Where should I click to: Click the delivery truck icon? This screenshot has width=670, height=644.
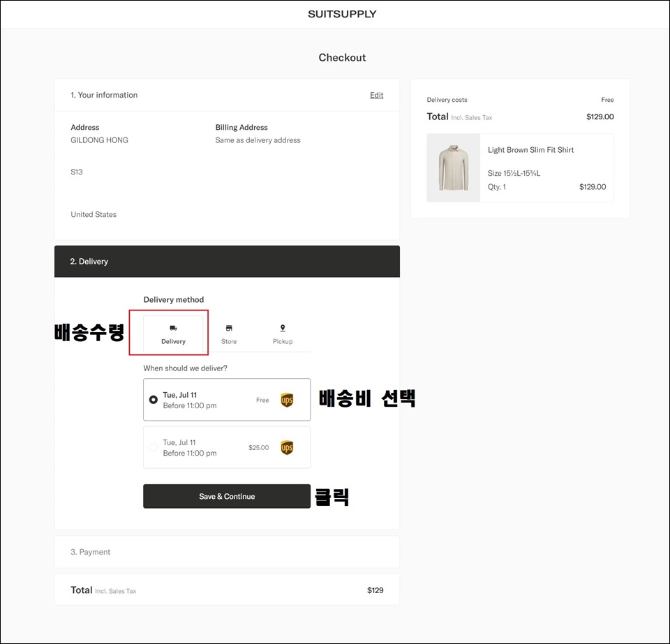click(173, 328)
